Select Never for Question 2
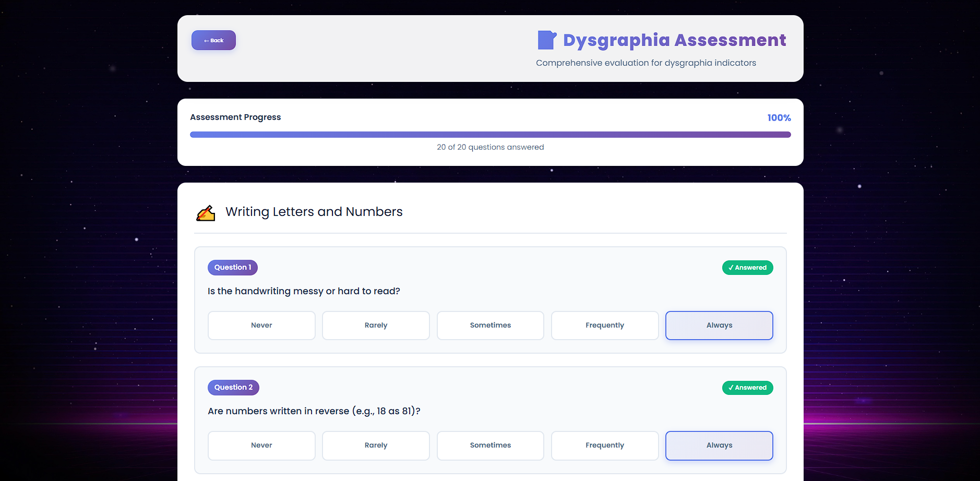The height and width of the screenshot is (481, 980). [x=261, y=446]
